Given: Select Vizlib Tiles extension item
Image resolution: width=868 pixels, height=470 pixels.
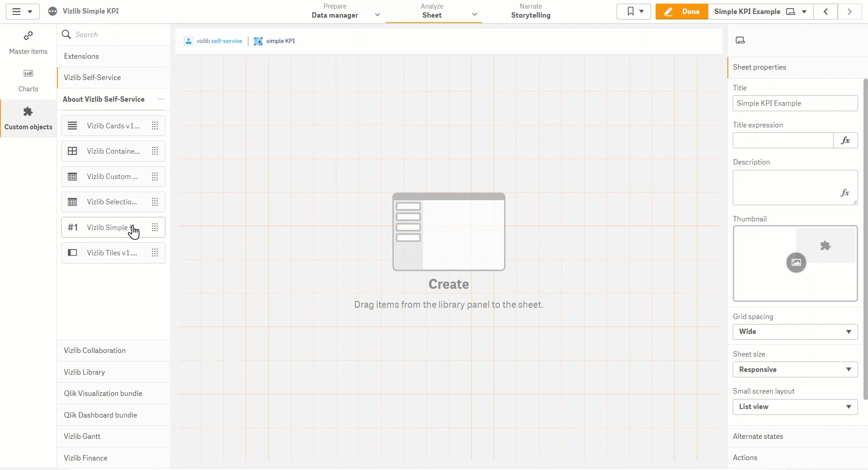Looking at the screenshot, I should pyautogui.click(x=113, y=253).
